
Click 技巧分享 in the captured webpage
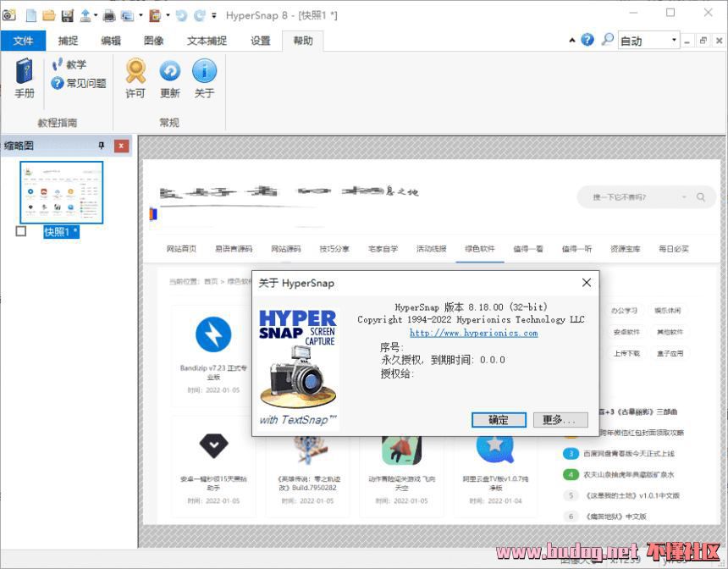tap(334, 249)
